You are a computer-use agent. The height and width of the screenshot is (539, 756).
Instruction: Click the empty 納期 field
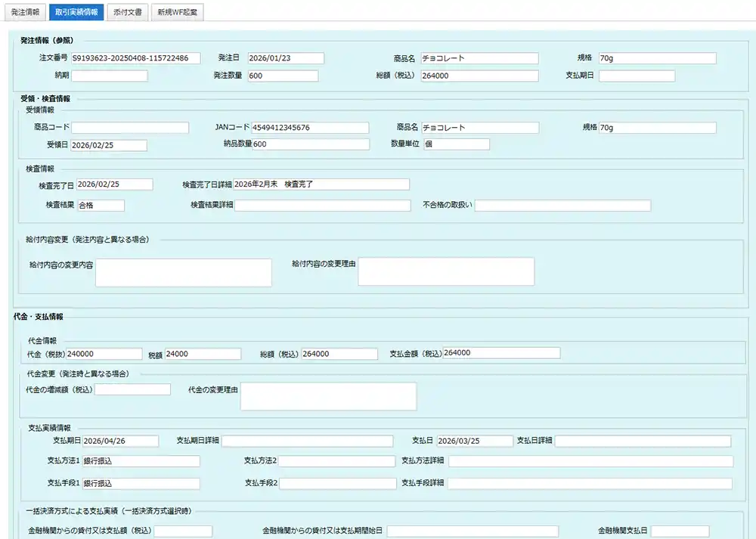(110, 76)
